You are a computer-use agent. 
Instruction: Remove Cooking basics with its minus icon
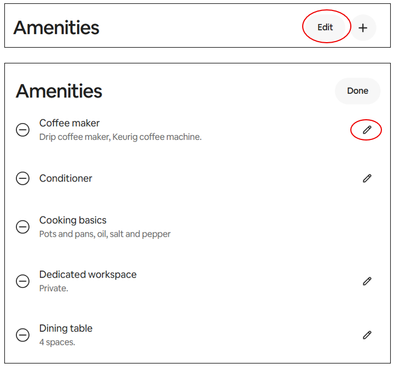pos(23,227)
